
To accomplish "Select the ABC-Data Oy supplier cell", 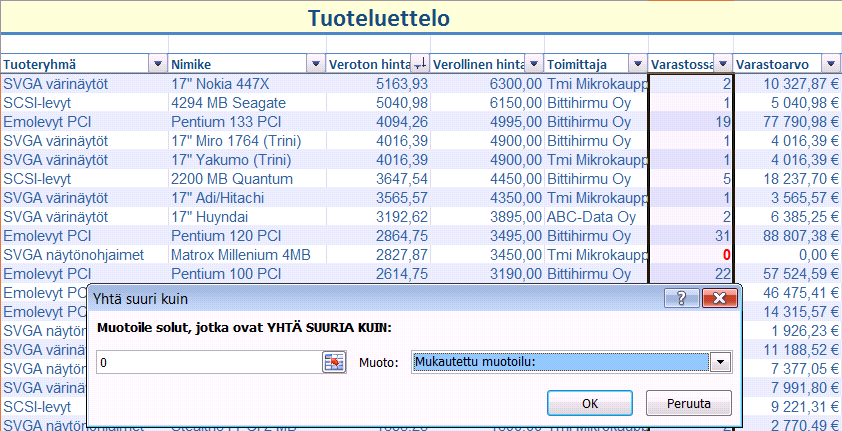I will pyautogui.click(x=597, y=217).
